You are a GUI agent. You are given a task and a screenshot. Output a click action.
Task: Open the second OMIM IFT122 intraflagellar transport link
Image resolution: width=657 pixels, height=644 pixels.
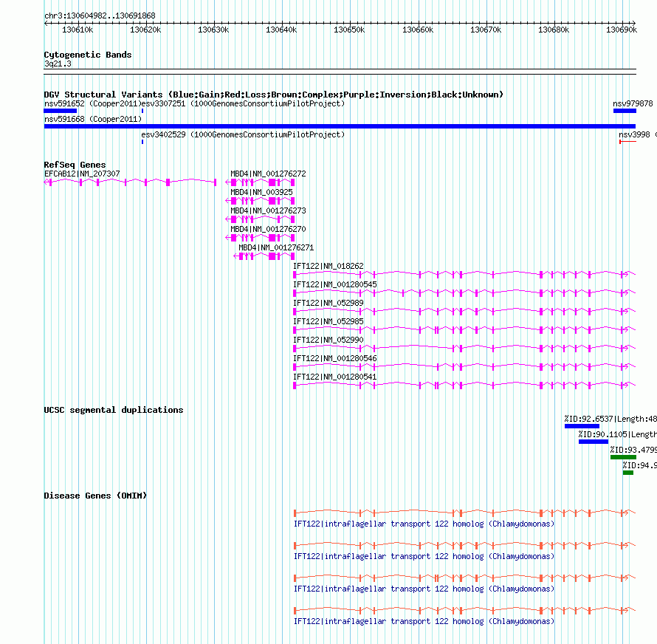424,556
